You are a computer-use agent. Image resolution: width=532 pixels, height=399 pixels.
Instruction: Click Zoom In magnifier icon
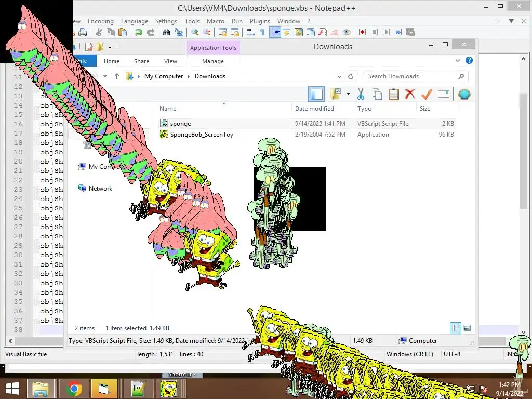194,32
